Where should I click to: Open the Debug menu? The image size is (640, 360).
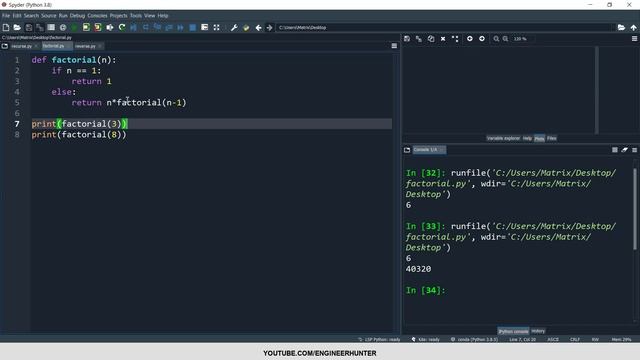(x=77, y=16)
